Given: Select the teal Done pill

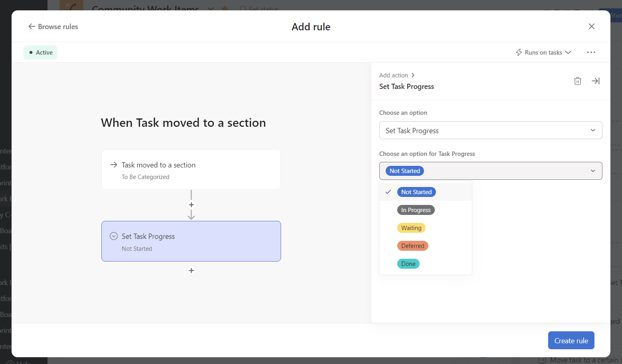Looking at the screenshot, I should click(408, 264).
